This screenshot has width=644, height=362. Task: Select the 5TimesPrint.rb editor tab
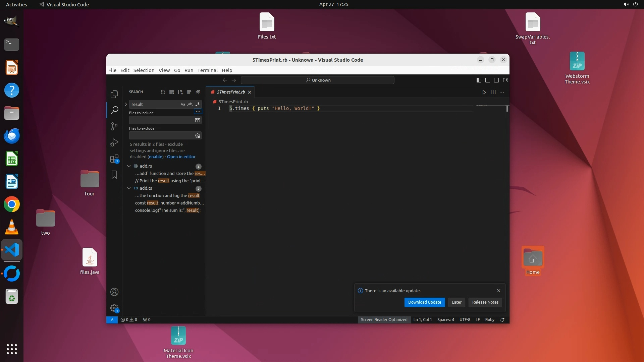231,92
